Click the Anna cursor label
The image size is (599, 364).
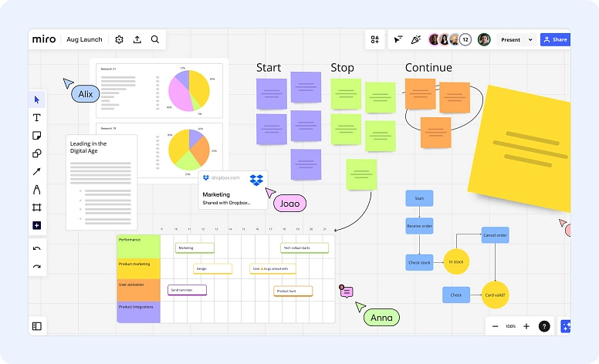tap(381, 318)
